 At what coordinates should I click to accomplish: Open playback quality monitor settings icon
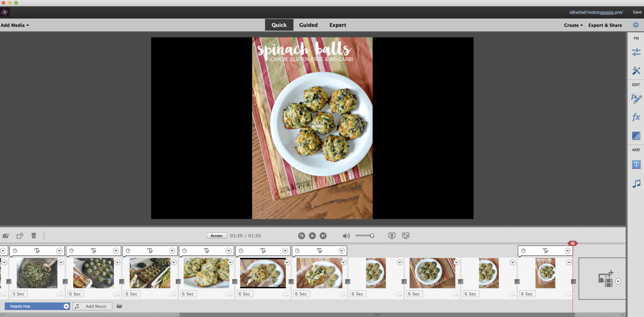(392, 236)
